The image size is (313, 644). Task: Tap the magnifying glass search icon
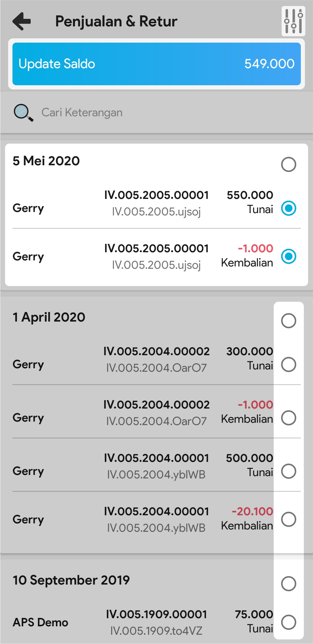coord(23,113)
